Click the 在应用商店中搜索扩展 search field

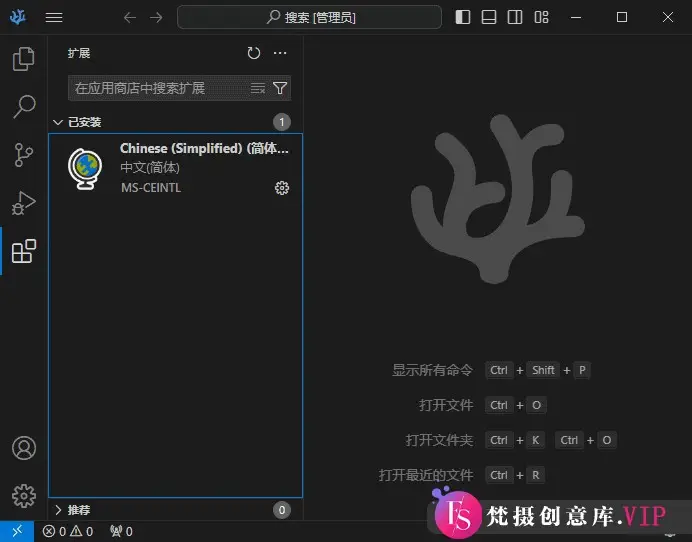[x=179, y=88]
